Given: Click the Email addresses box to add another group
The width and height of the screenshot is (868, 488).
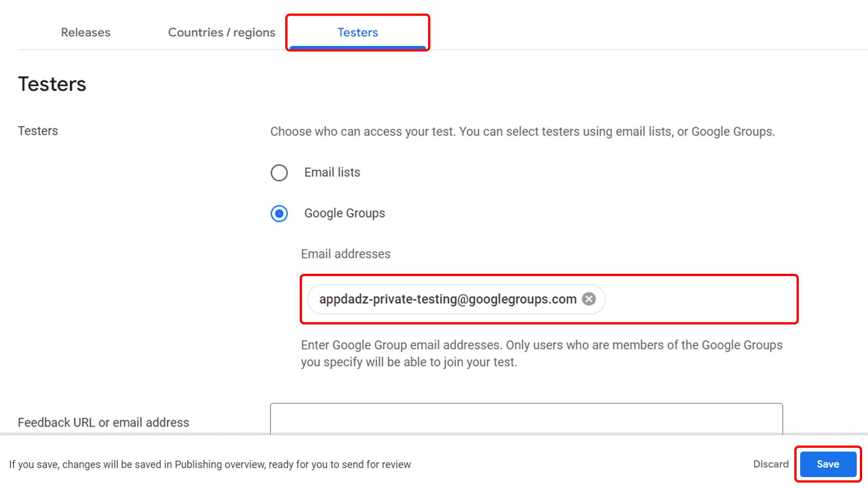Looking at the screenshot, I should point(701,299).
